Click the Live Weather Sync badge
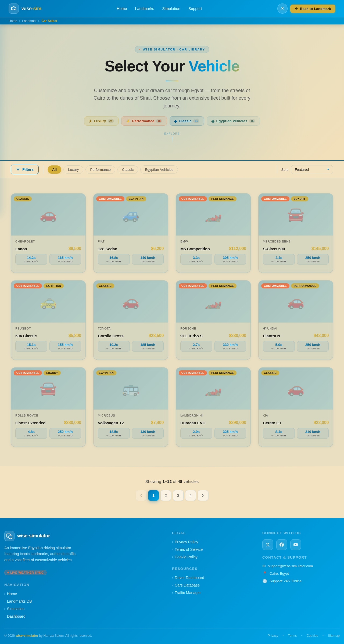 click(25, 573)
